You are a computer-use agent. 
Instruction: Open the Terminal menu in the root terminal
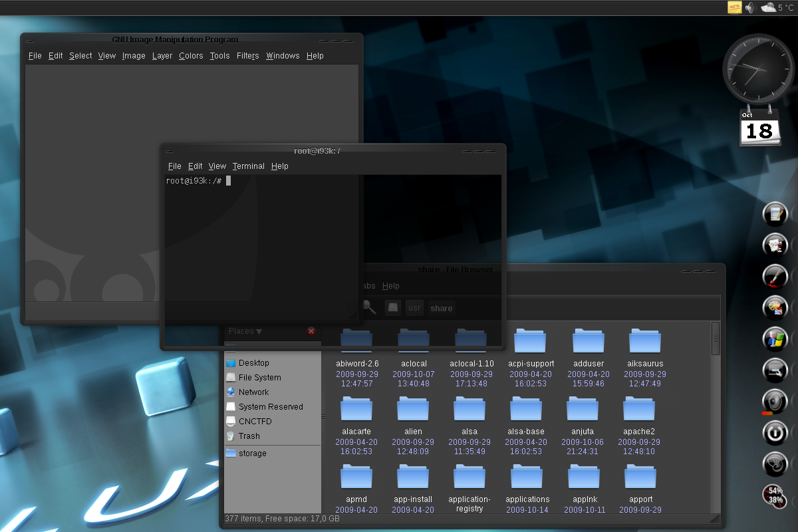point(248,166)
